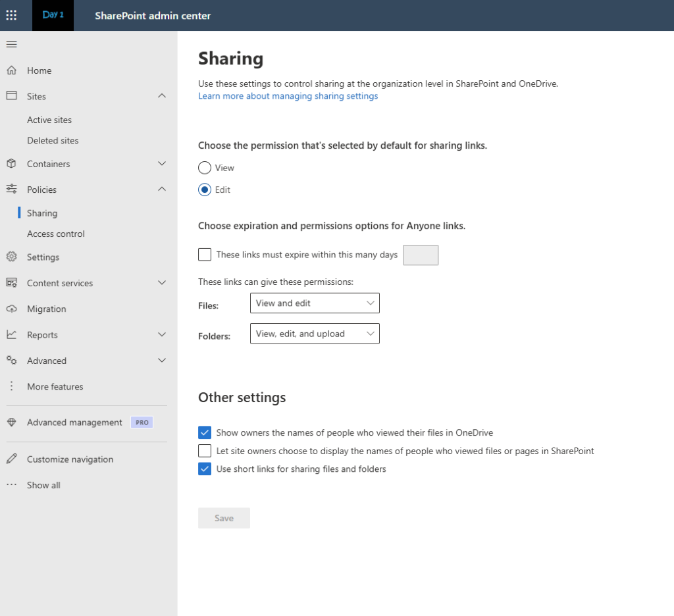Click the Home house icon
This screenshot has width=674, height=616.
coord(11,70)
